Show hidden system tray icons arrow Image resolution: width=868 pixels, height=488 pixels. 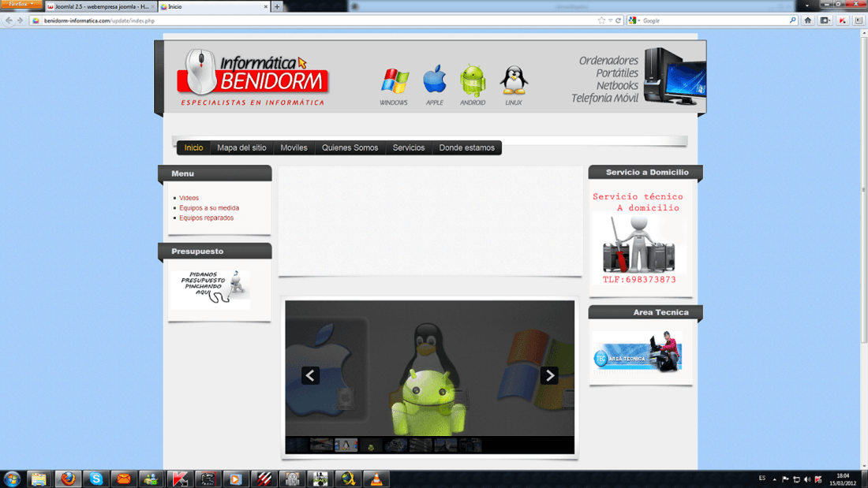coord(774,479)
